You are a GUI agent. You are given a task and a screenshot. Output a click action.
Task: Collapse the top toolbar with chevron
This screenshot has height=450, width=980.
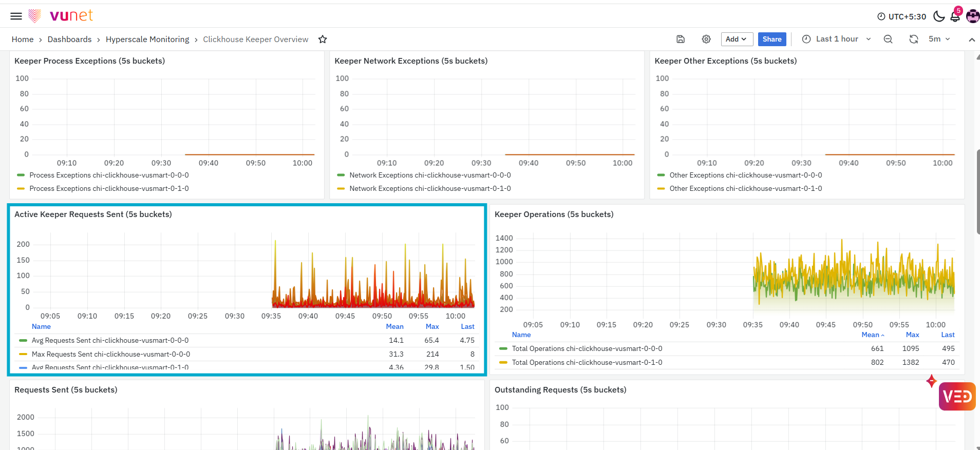[x=972, y=40]
